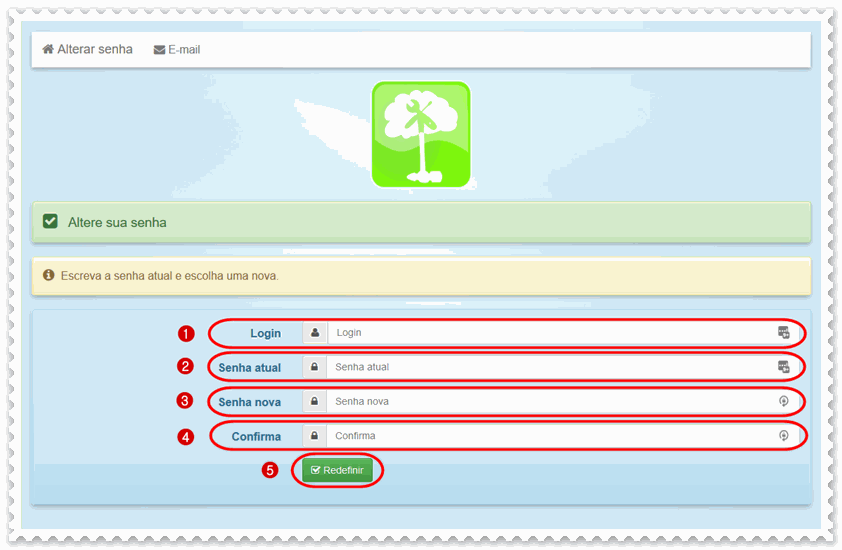Click the info icon in the yellow notice
The height and width of the screenshot is (550, 842).
coord(48,275)
